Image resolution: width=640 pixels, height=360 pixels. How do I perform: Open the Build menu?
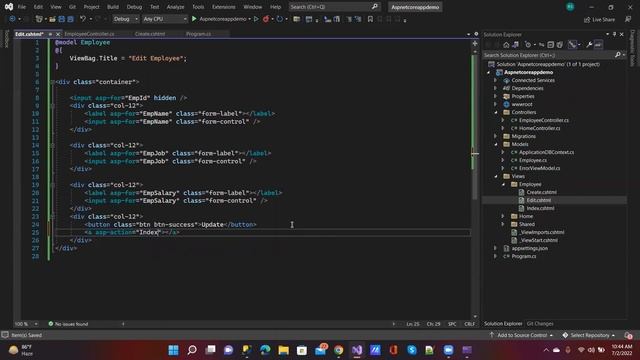(113, 7)
